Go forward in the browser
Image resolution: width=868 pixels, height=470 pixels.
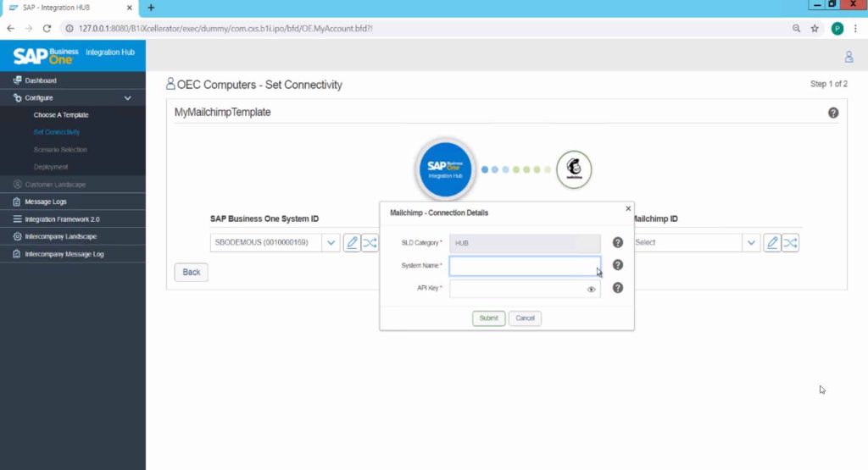pyautogui.click(x=29, y=28)
